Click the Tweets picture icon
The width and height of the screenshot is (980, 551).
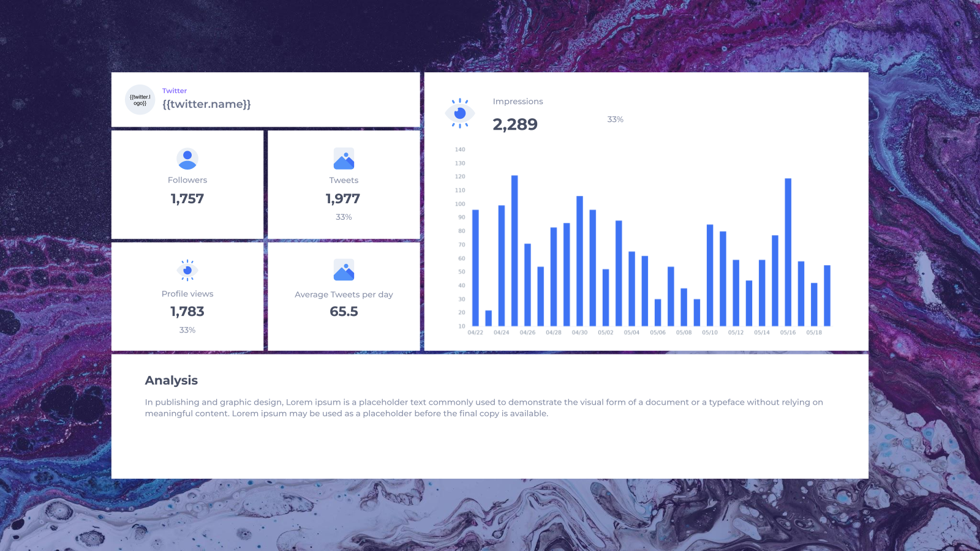click(x=344, y=159)
